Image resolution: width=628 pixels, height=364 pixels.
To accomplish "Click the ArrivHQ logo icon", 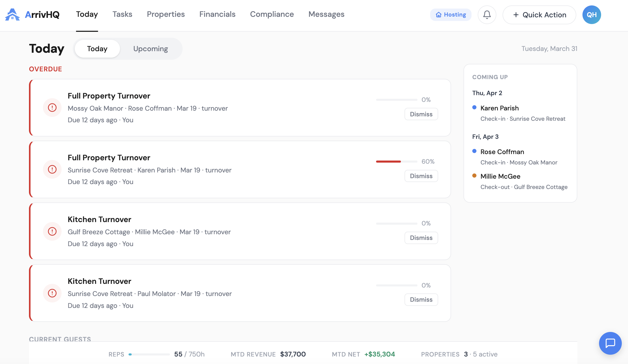I will [x=12, y=15].
